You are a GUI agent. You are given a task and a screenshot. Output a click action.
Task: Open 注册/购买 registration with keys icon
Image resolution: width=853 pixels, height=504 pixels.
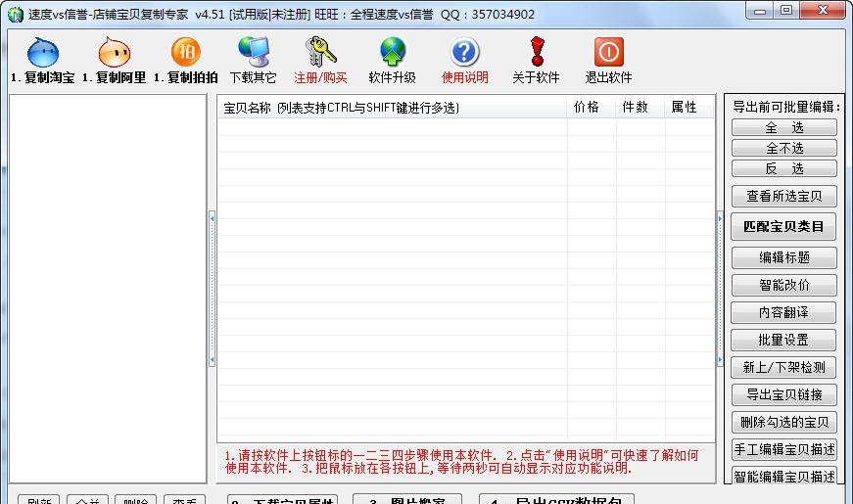320,61
